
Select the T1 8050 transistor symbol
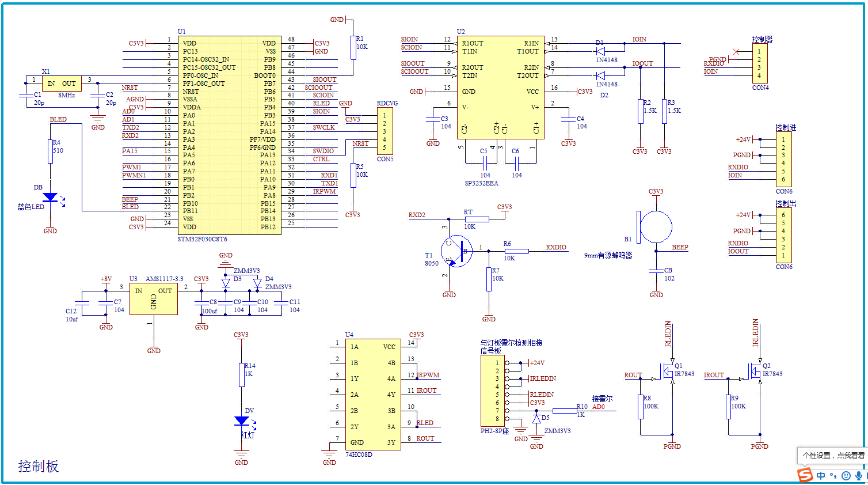[x=456, y=251]
